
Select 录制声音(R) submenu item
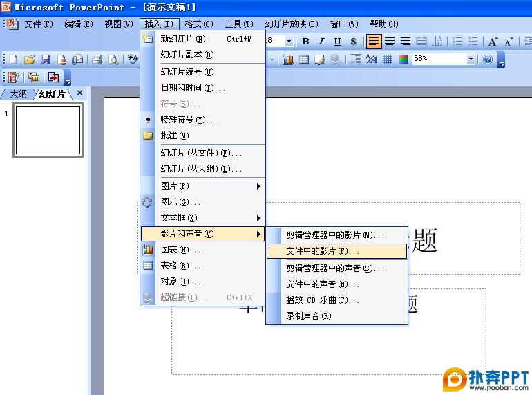pos(336,316)
